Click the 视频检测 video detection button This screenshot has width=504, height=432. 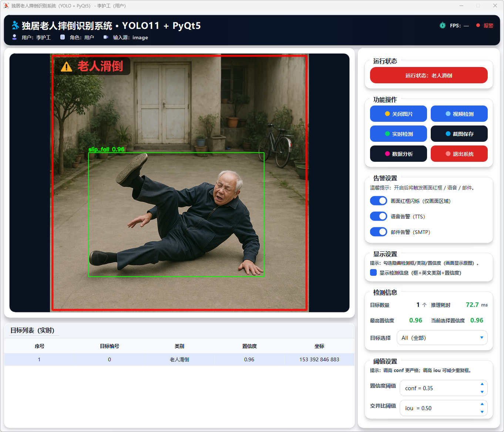(459, 114)
